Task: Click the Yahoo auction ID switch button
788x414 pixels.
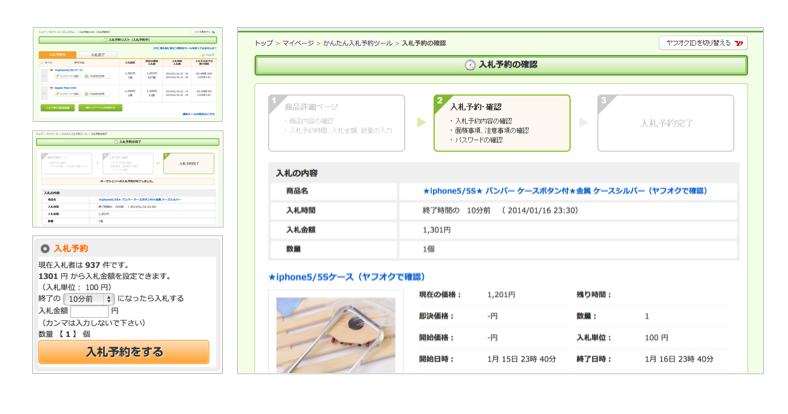Action: point(703,43)
